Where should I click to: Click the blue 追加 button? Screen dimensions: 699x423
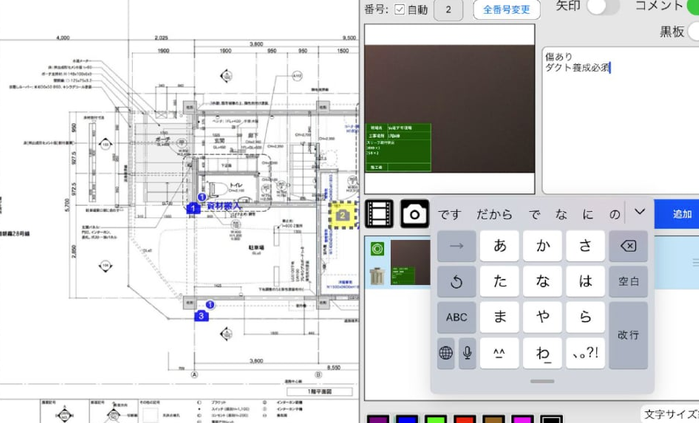pyautogui.click(x=677, y=214)
